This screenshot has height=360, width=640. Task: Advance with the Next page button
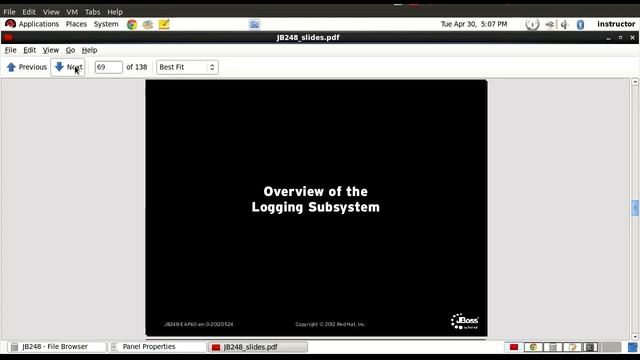coord(68,67)
